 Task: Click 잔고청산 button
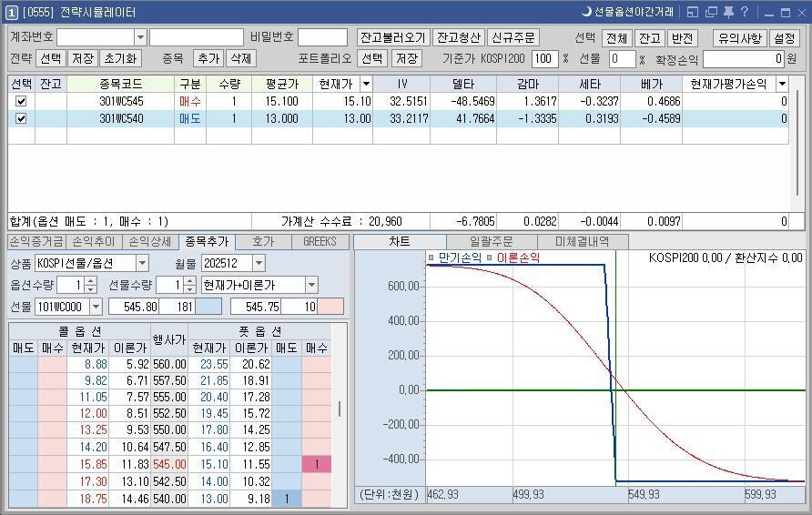458,38
